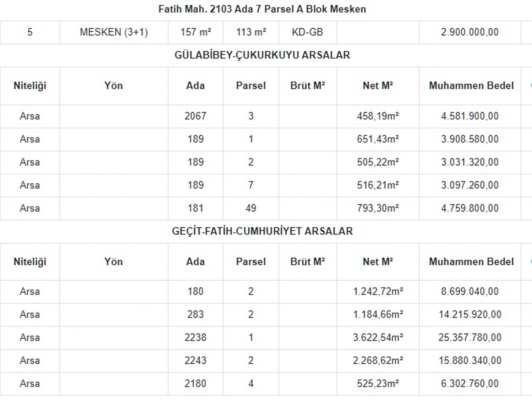Click the Net M² header in Geçit-Fatih-Cumhuriyet table
Viewport: 532px width, 399px height.
(x=378, y=262)
